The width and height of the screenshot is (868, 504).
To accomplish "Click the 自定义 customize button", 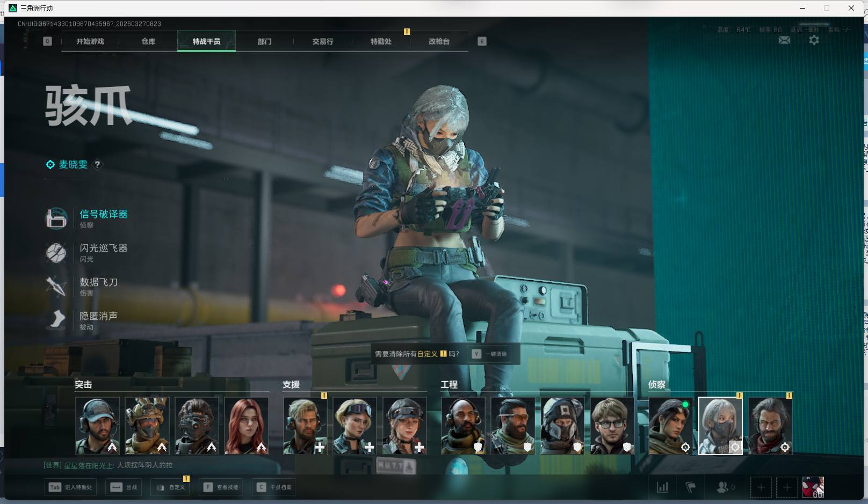I will (x=170, y=487).
